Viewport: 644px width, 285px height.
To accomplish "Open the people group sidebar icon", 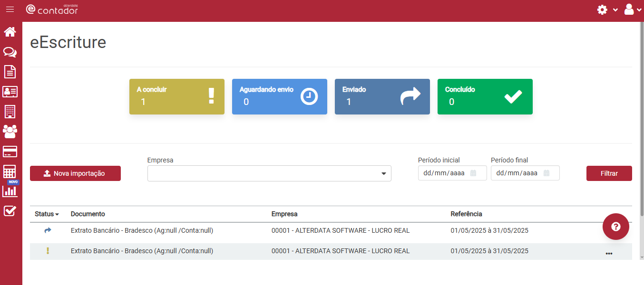I will [x=10, y=132].
